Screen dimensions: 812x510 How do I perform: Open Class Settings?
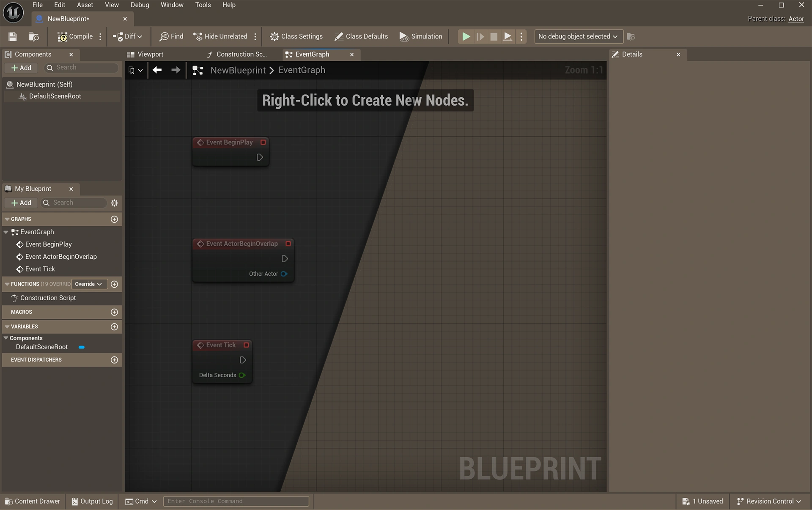(x=296, y=37)
